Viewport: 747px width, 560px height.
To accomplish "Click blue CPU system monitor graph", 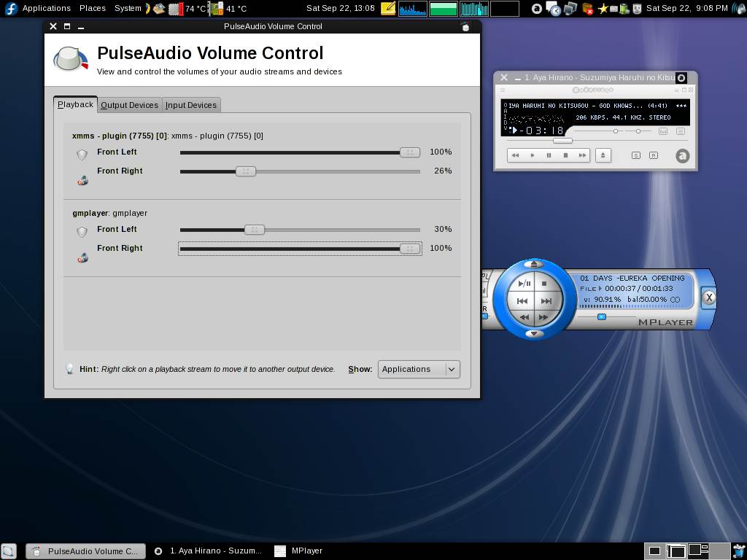I will (413, 9).
